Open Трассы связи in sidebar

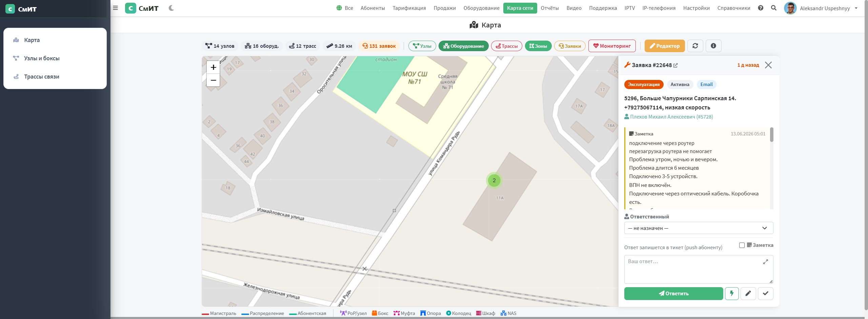click(55, 77)
